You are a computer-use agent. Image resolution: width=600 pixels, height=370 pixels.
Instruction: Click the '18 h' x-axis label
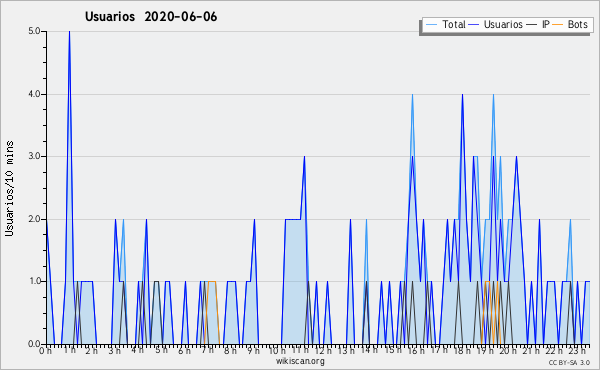pyautogui.click(x=462, y=350)
